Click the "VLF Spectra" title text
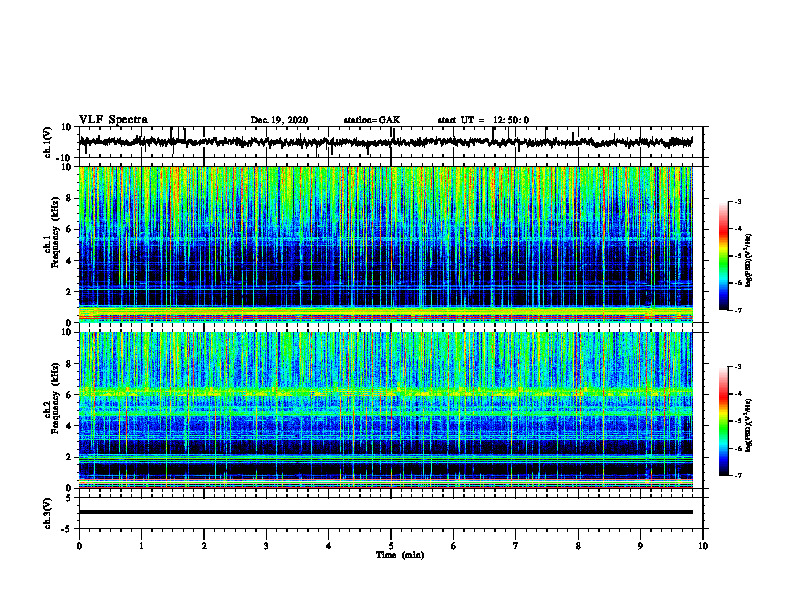 pyautogui.click(x=113, y=120)
